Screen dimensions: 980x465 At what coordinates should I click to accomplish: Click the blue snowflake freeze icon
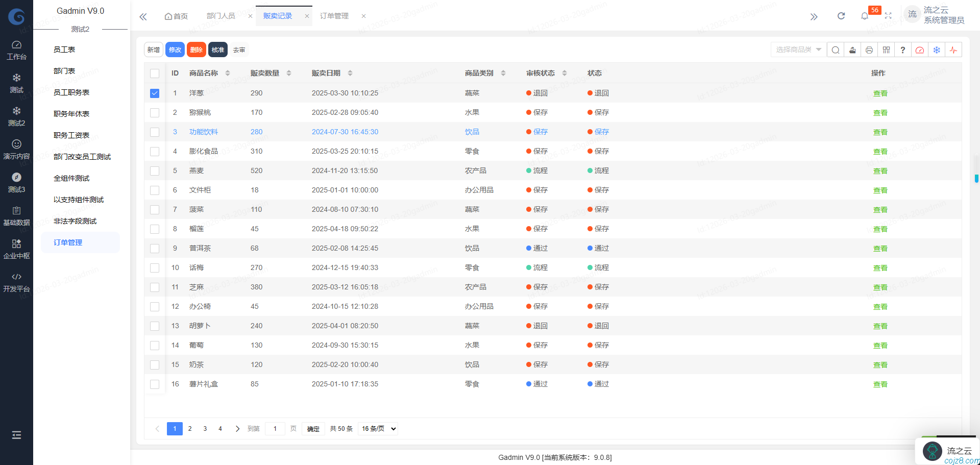coord(937,50)
